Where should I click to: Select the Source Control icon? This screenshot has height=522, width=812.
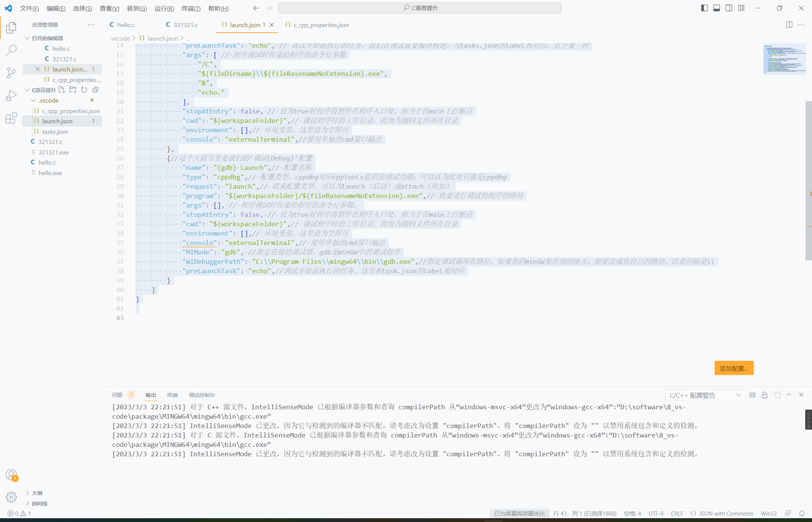(x=11, y=73)
